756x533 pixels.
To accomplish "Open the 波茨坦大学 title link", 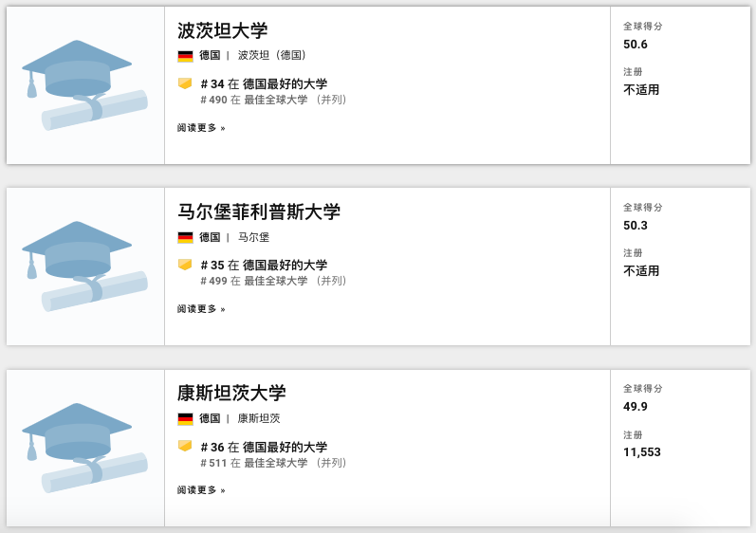I will [222, 30].
